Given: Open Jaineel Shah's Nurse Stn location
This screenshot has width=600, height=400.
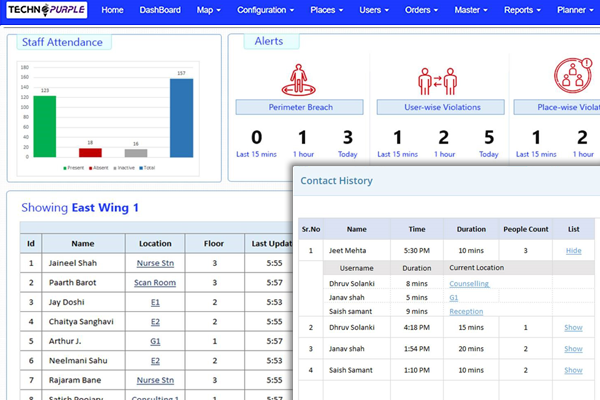Looking at the screenshot, I should point(155,263).
